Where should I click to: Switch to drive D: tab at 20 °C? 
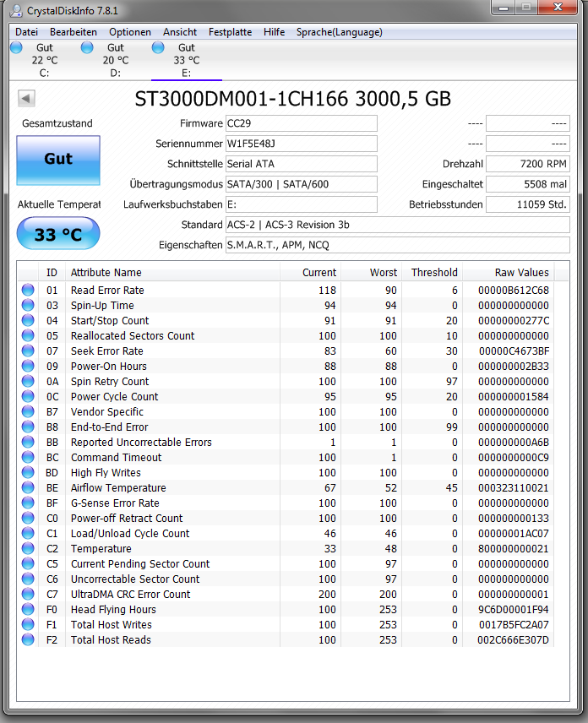116,60
